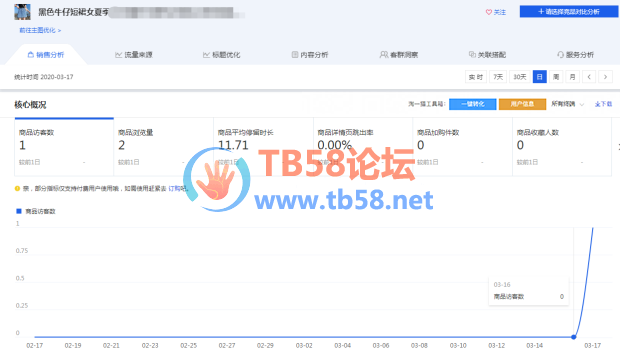Switch to the 关联搭配 tab
Image resolution: width=620 pixels, height=360 pixels.
[x=487, y=55]
